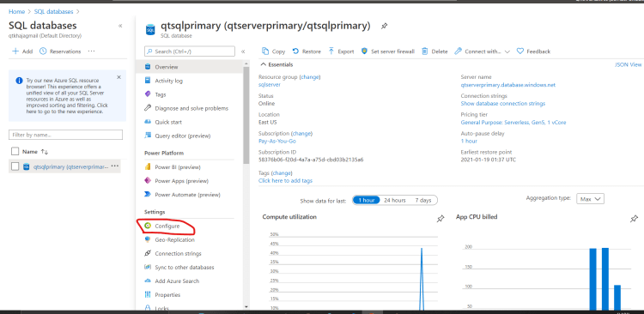This screenshot has height=314, width=644.
Task: Click the Copy toolbar icon
Action: [x=265, y=51]
